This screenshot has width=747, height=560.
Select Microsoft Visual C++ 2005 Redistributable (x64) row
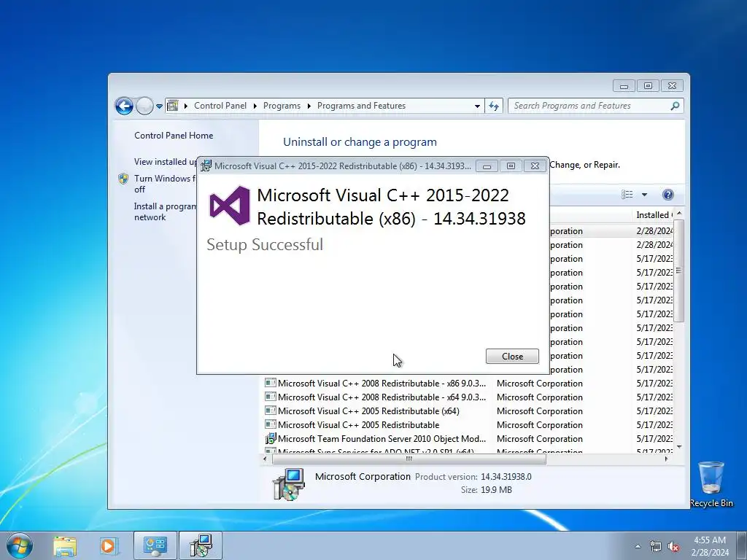coord(468,411)
